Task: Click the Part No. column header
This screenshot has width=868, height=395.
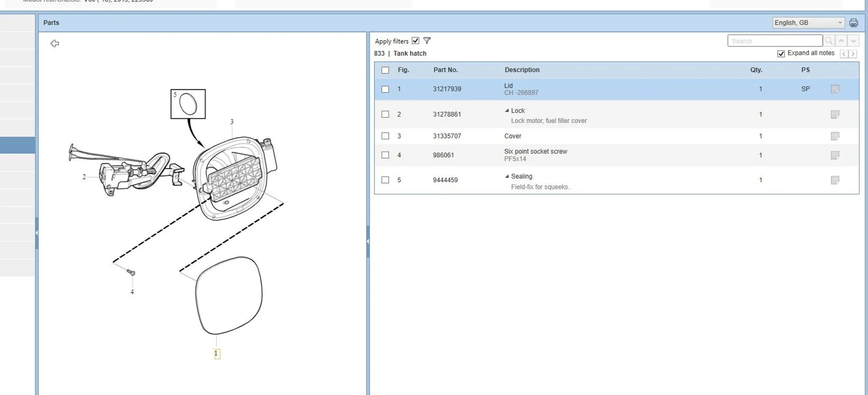Action: tap(445, 70)
